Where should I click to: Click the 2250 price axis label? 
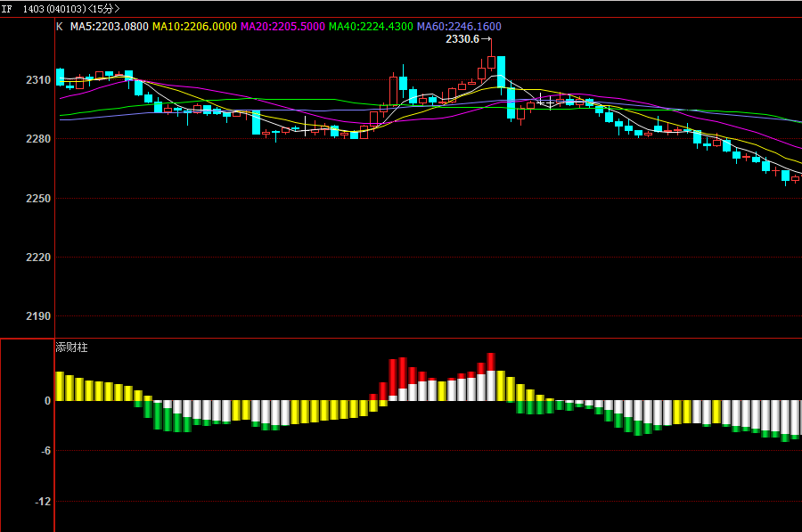pos(38,198)
